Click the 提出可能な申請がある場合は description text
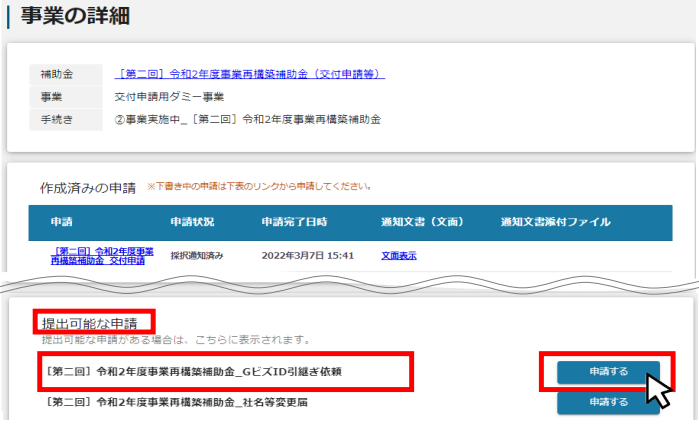The height and width of the screenshot is (436, 699). [x=177, y=340]
